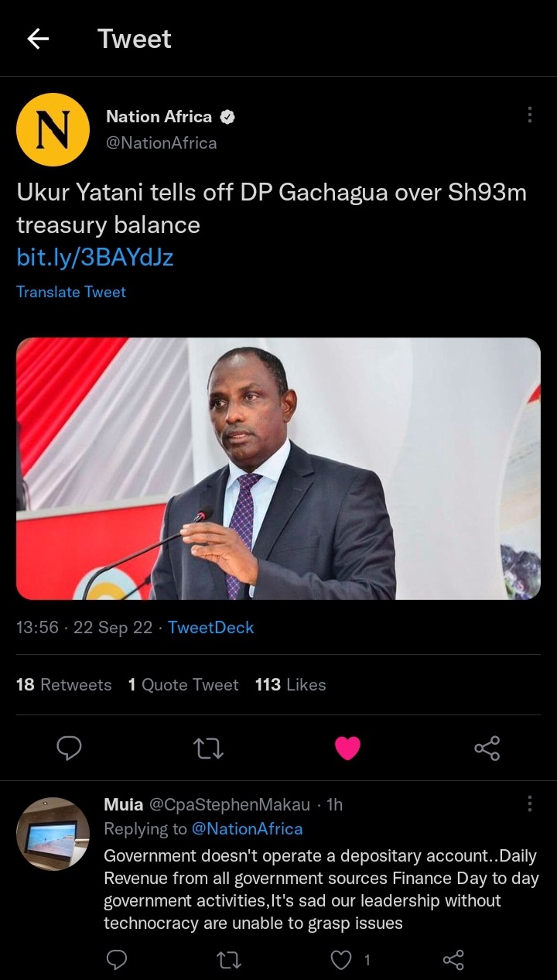557x980 pixels.
Task: Like Muia's reply
Action: (341, 960)
